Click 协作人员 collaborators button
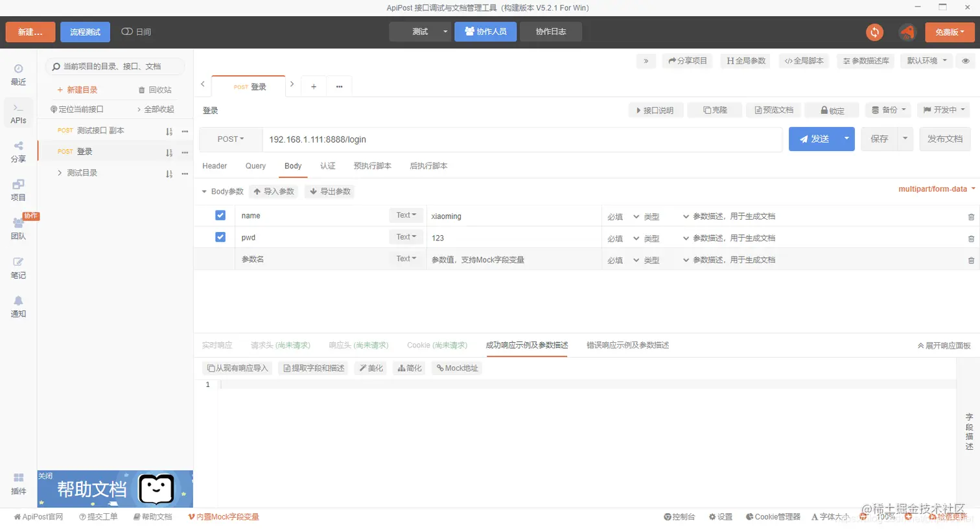Viewport: 980px width, 530px height. coord(485,32)
